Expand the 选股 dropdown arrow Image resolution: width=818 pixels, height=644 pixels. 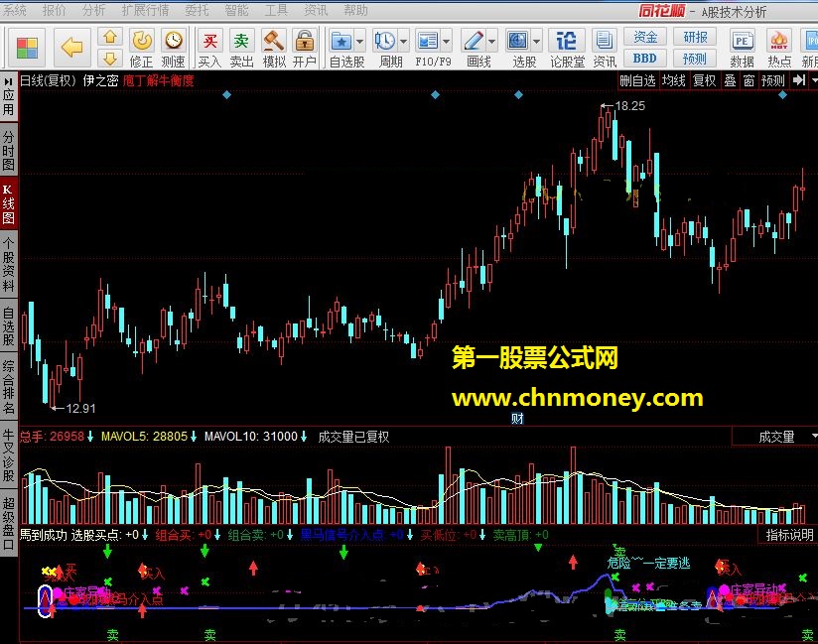pos(536,42)
